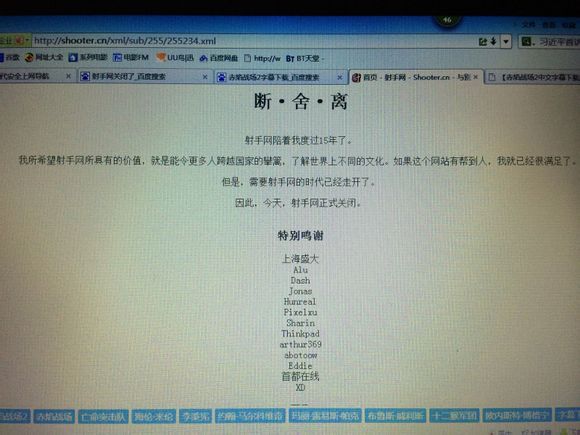Click the shooter.cn URL address field
Screen dimensions: 580x435
(253, 41)
